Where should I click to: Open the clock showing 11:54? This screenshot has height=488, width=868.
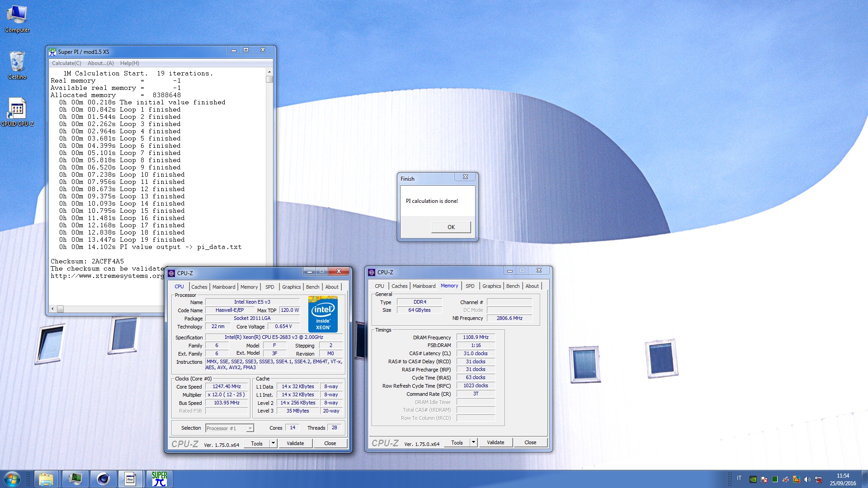pyautogui.click(x=843, y=475)
